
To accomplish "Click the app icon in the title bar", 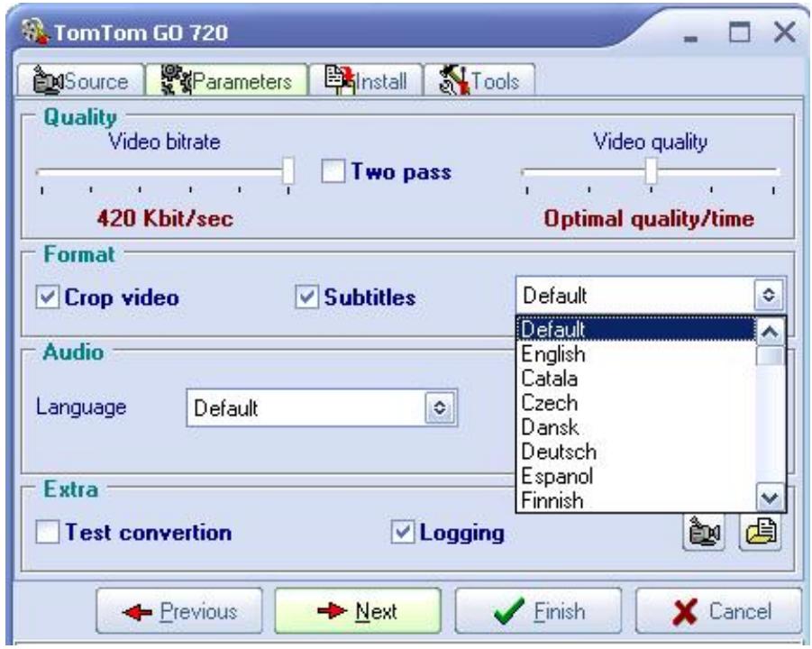I will pyautogui.click(x=35, y=31).
